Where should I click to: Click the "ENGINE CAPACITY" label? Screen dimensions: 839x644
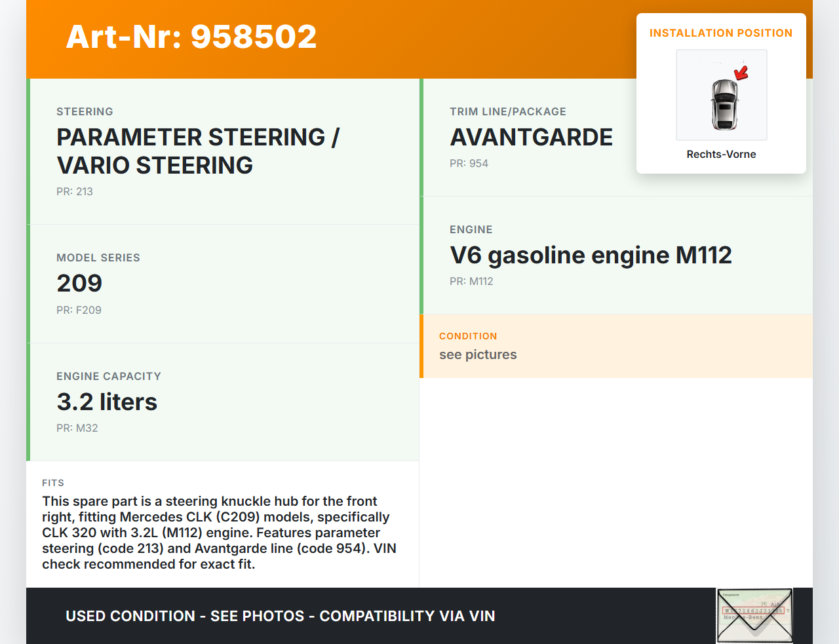coord(109,376)
